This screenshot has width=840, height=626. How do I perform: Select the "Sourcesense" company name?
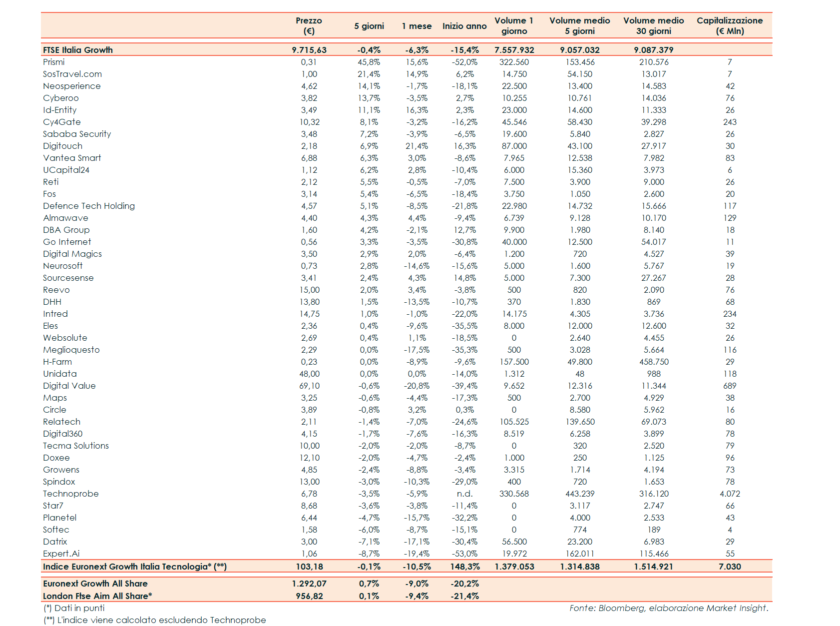point(68,278)
